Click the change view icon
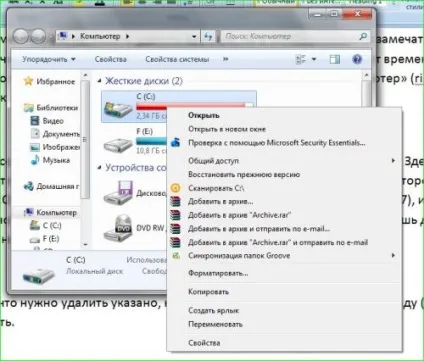The width and height of the screenshot is (424, 361). [x=301, y=59]
